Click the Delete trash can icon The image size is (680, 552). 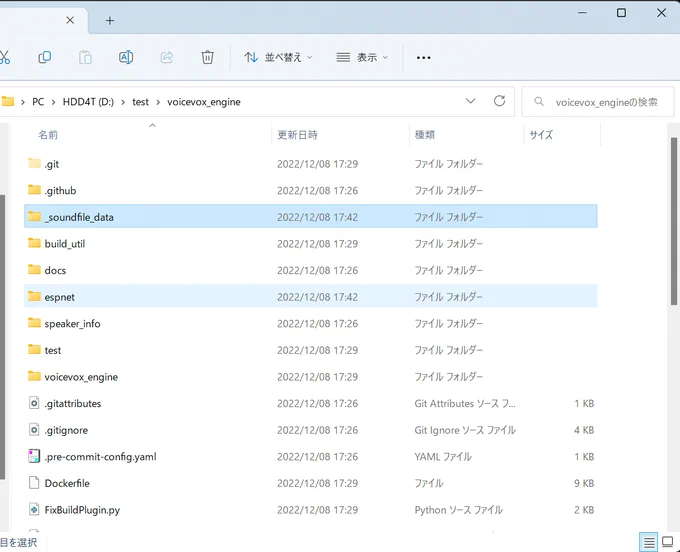(207, 57)
